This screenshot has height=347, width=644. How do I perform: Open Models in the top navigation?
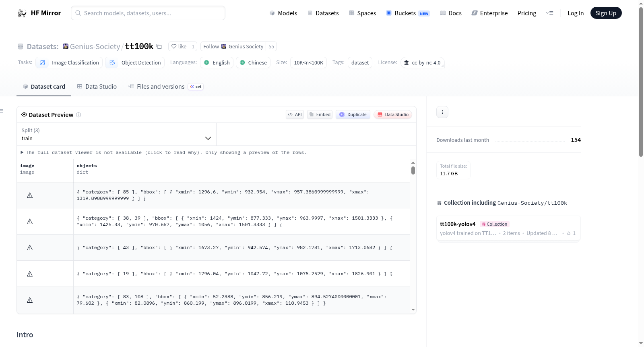pyautogui.click(x=283, y=13)
